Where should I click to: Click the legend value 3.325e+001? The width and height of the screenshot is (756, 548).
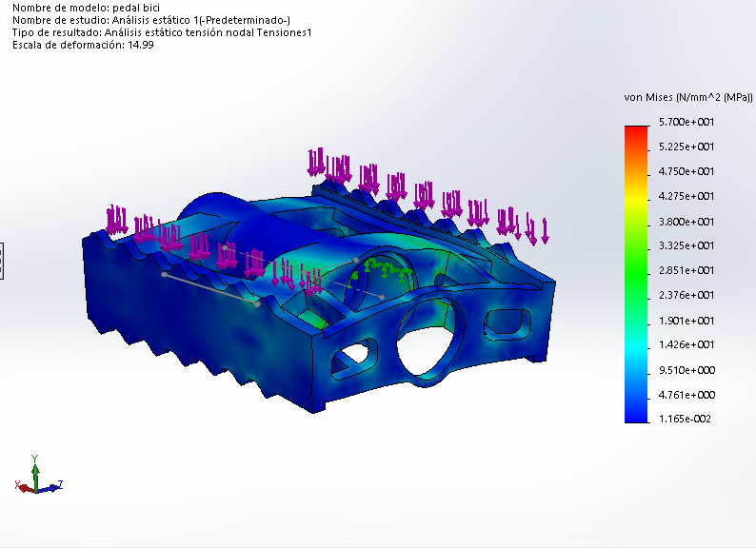point(686,245)
